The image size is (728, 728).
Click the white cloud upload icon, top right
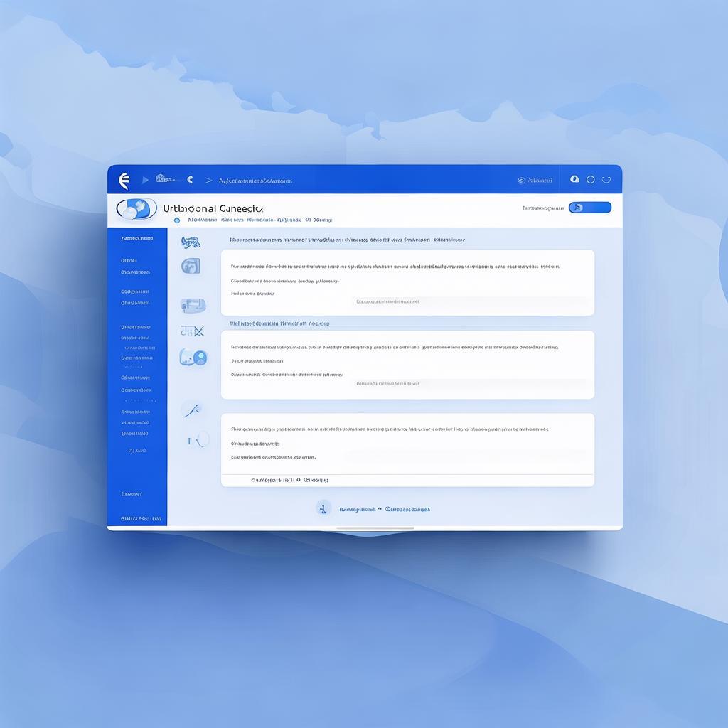[574, 179]
